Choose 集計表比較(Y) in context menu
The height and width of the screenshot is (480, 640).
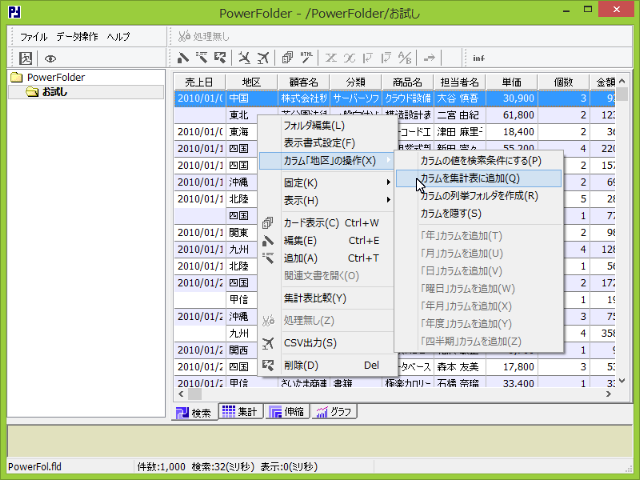point(328,298)
